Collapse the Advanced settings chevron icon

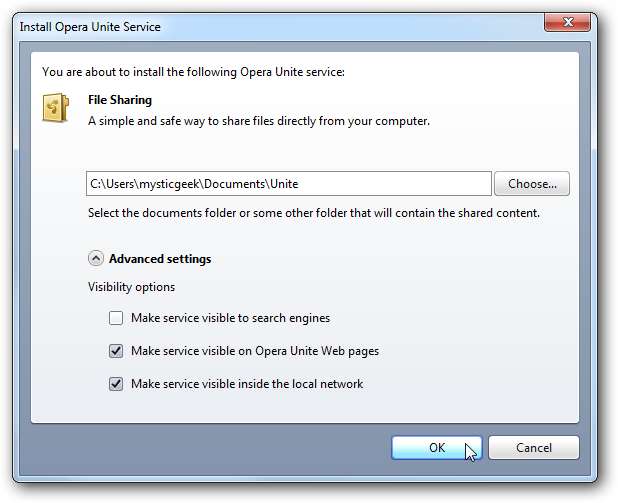click(x=96, y=258)
